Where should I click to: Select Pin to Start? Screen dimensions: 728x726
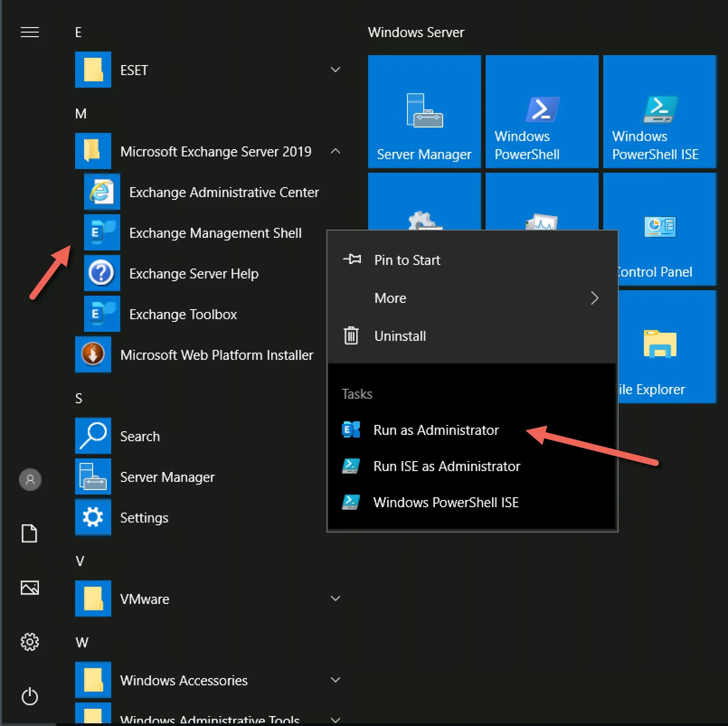coord(407,259)
